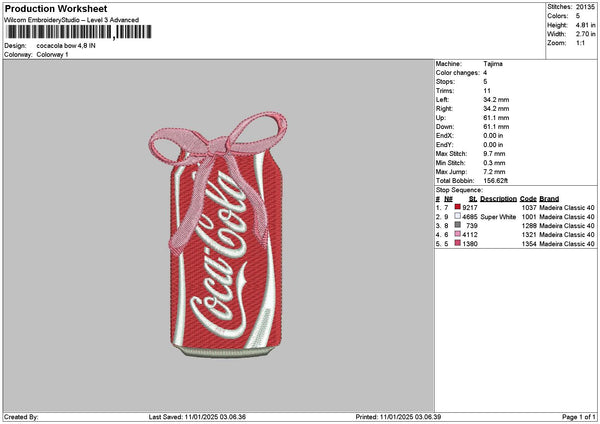Click the Coca-Cola can embroidery preview

[218, 235]
